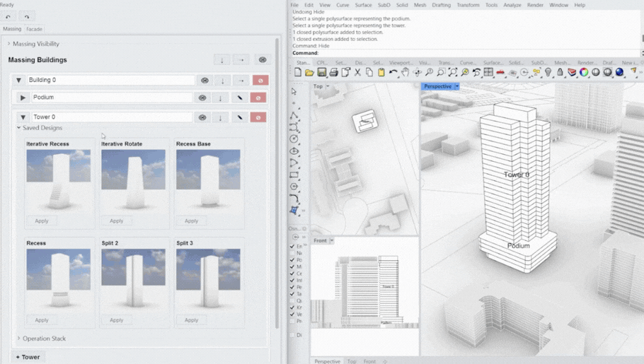Click the Zoom Extents icon
Image resolution: width=644 pixels, height=364 pixels.
(x=453, y=72)
